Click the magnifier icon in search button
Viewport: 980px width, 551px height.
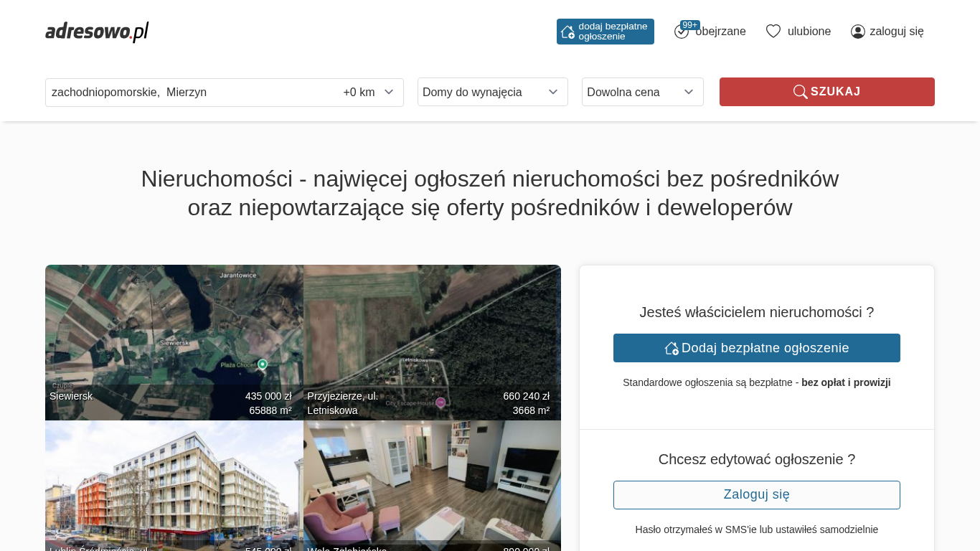[800, 92]
